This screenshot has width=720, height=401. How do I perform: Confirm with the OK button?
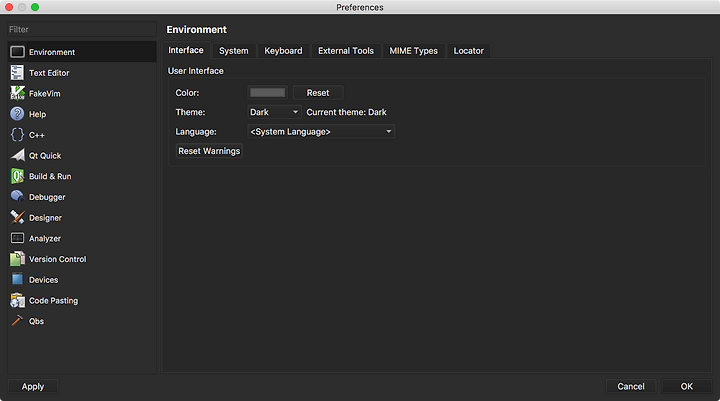686,386
